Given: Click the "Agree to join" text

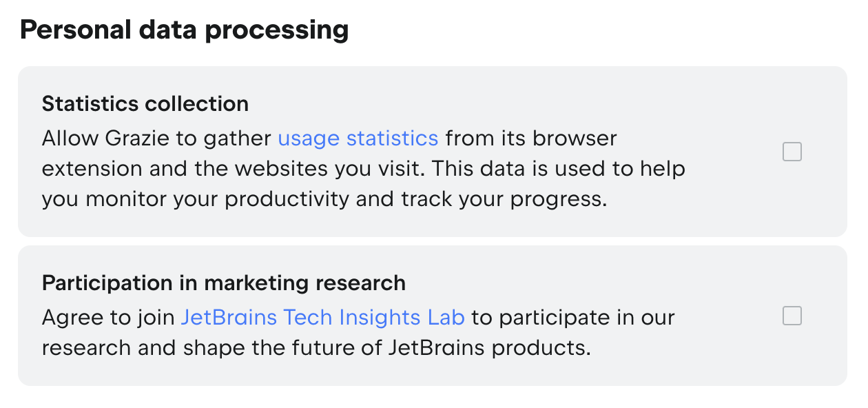Looking at the screenshot, I should 107,318.
